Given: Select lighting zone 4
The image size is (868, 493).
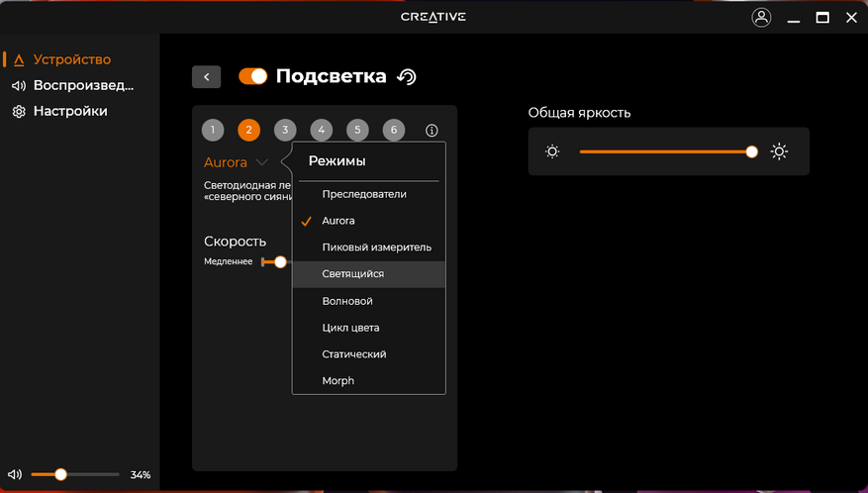Looking at the screenshot, I should tap(321, 130).
